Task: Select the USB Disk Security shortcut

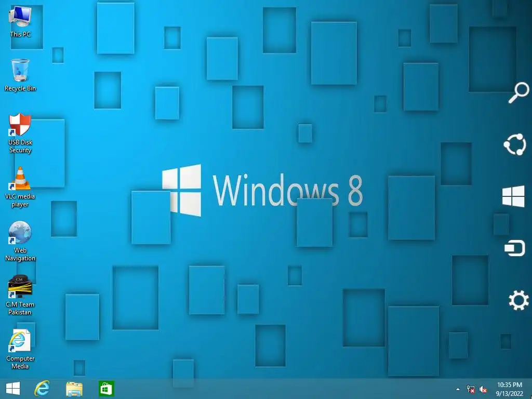Action: click(x=20, y=134)
